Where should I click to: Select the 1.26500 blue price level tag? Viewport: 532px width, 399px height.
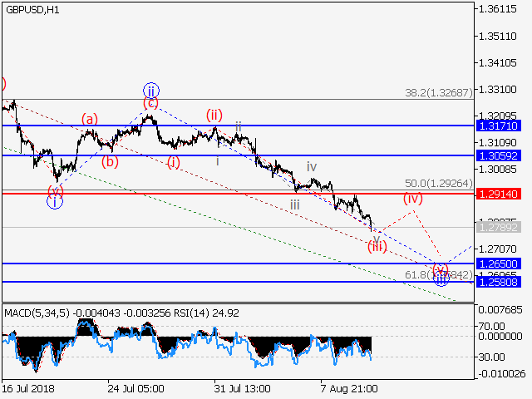[x=499, y=264]
